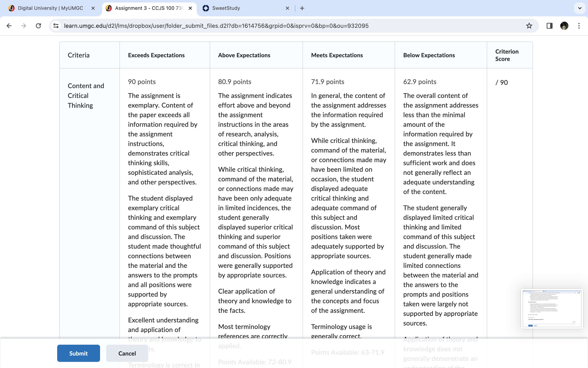Viewport: 588px width, 368px height.
Task: Open the Chrome profile avatar
Action: coord(564,26)
